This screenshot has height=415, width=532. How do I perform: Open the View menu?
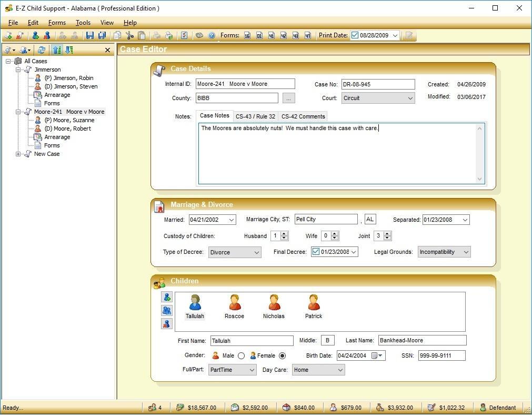(x=107, y=23)
